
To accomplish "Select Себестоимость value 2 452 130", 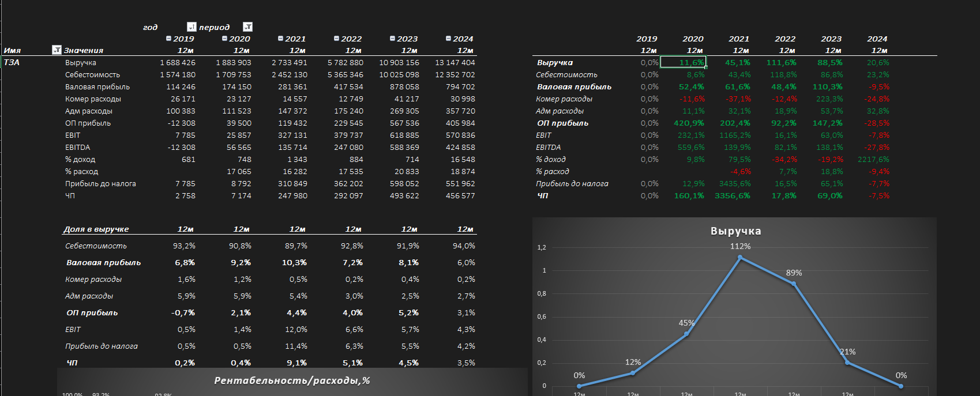I will coord(290,74).
